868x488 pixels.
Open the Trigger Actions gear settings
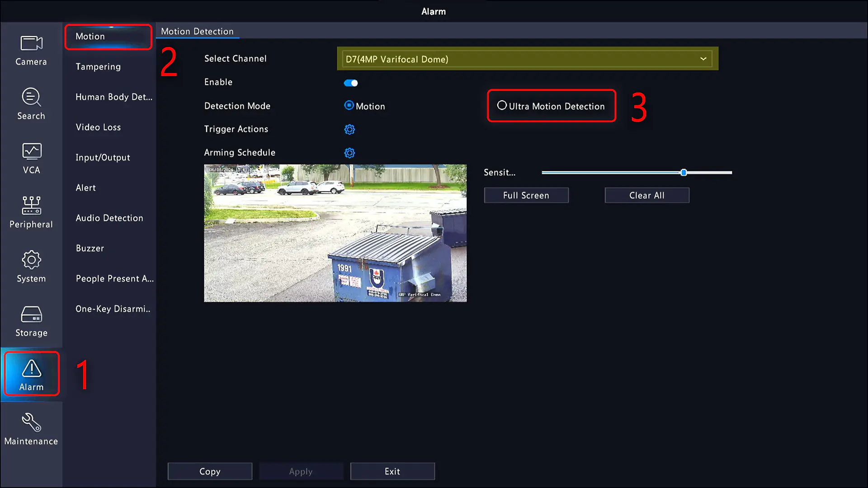click(x=349, y=129)
